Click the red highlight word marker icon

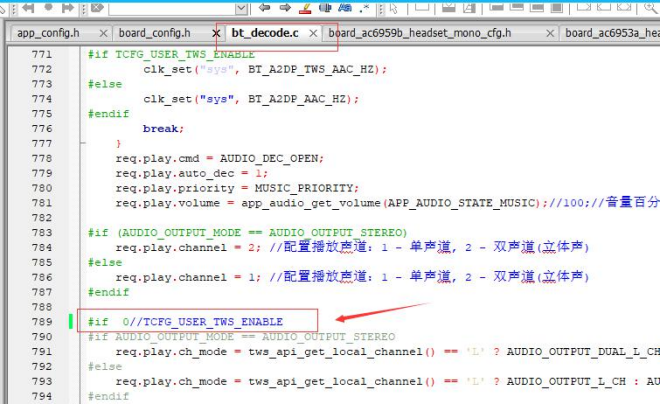pyautogui.click(x=305, y=8)
